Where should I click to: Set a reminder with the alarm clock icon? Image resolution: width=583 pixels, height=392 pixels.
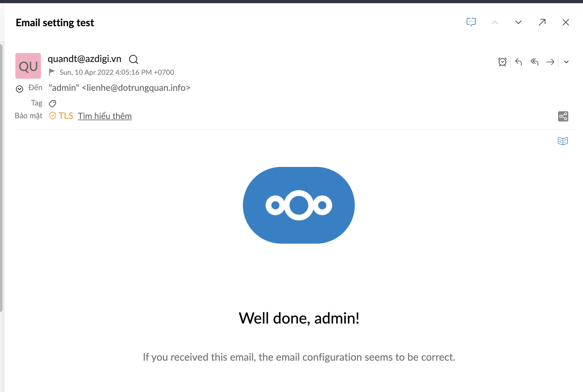click(502, 62)
